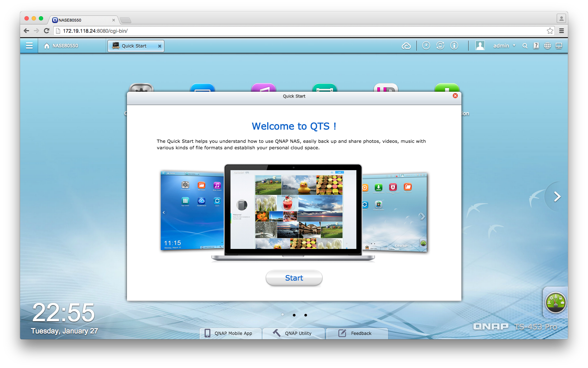588x368 pixels.
Task: Close the Quick Start dialog
Action: tap(455, 96)
